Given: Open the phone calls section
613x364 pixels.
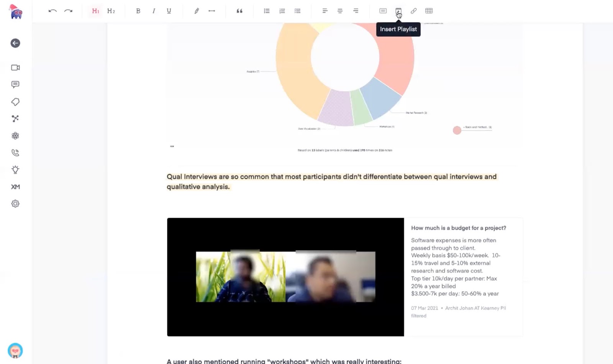Looking at the screenshot, I should pyautogui.click(x=15, y=153).
